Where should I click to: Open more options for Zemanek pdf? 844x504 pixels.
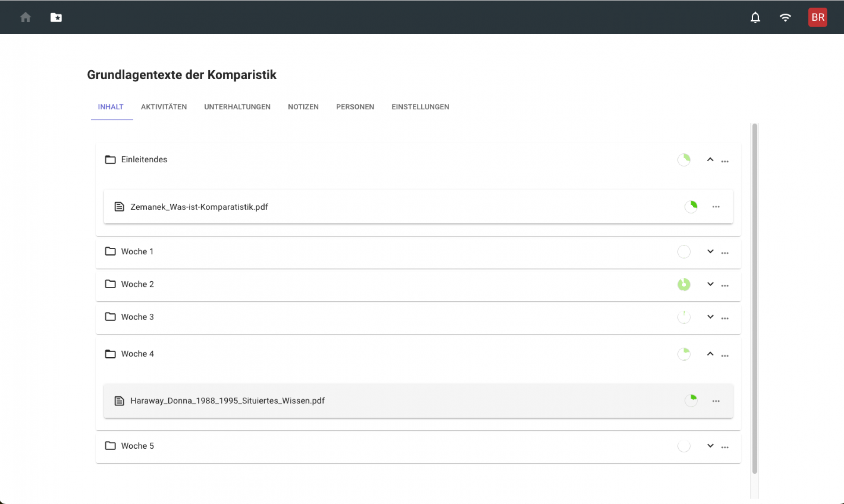point(716,207)
